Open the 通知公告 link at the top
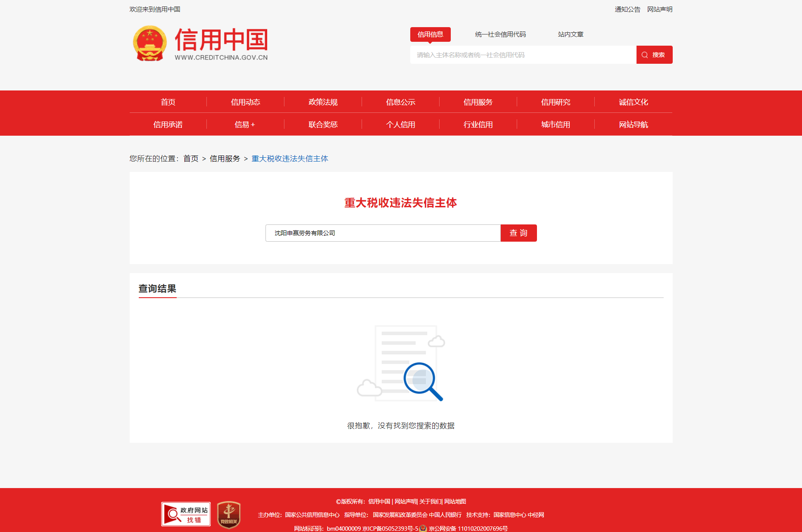This screenshot has height=532, width=802. [x=627, y=9]
